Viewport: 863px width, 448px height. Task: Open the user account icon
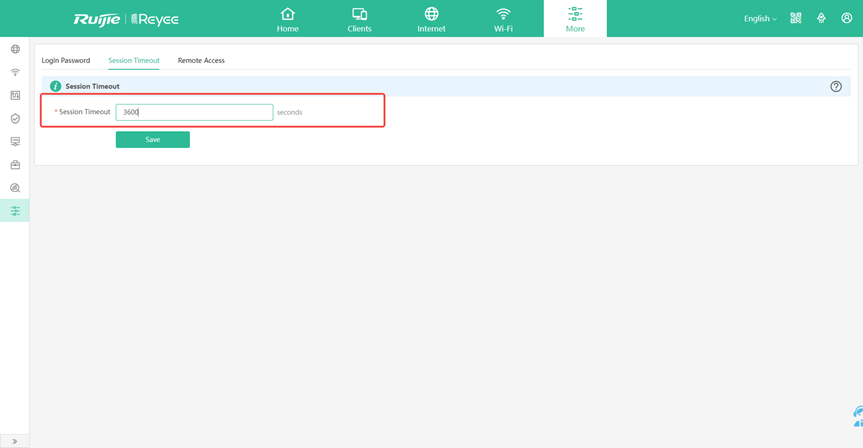point(846,18)
